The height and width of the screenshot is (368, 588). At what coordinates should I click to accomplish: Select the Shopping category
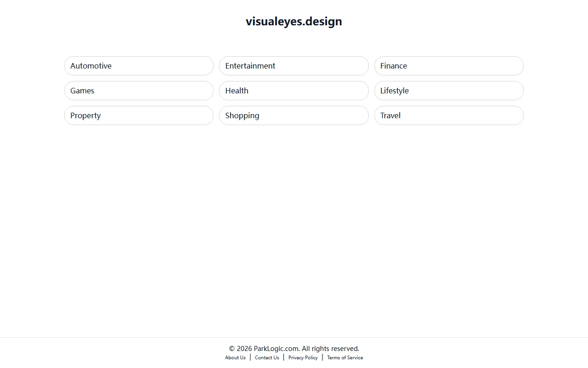pyautogui.click(x=294, y=115)
